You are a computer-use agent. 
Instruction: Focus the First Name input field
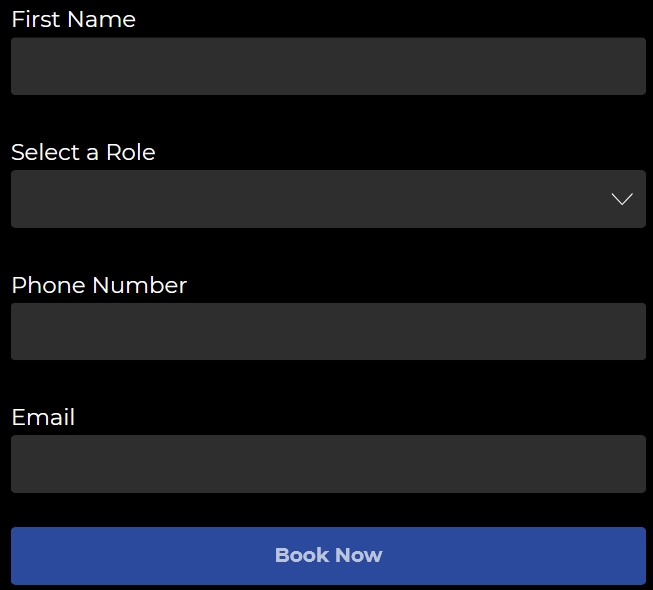click(328, 66)
